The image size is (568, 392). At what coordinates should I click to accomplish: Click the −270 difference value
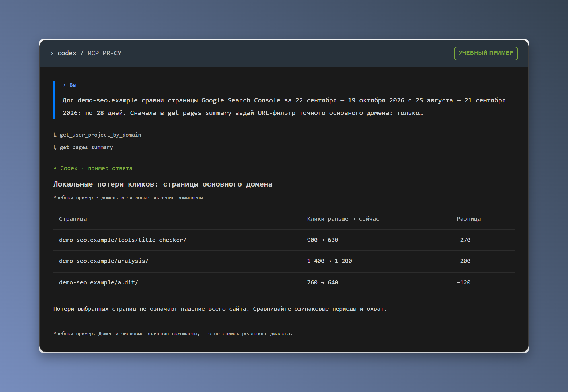[464, 240]
